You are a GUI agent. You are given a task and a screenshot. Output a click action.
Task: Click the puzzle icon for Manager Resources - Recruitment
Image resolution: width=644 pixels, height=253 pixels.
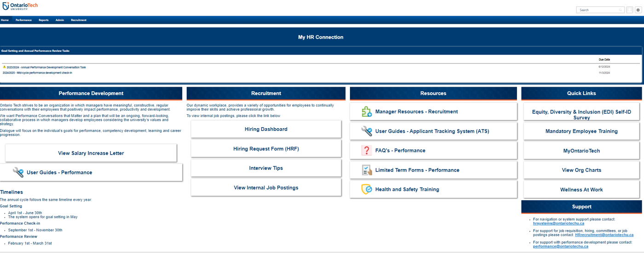pyautogui.click(x=367, y=112)
